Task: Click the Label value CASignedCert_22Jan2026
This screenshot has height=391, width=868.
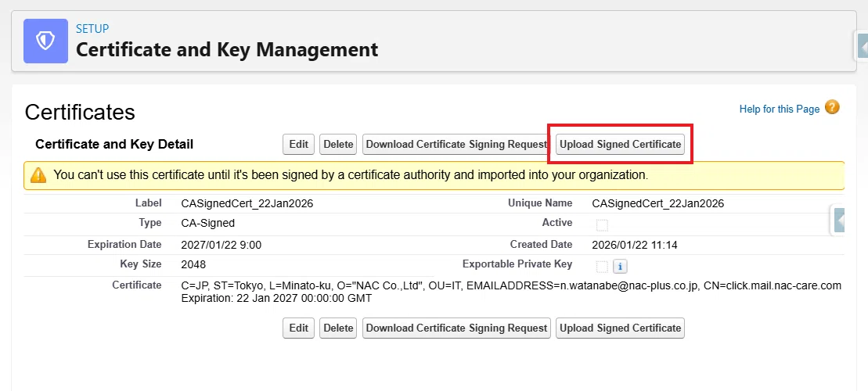Action: pyautogui.click(x=247, y=203)
